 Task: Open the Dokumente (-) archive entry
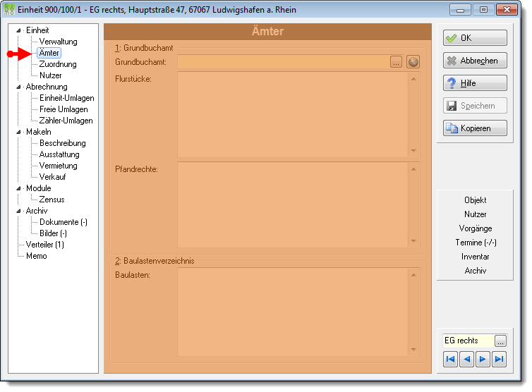[x=64, y=222]
